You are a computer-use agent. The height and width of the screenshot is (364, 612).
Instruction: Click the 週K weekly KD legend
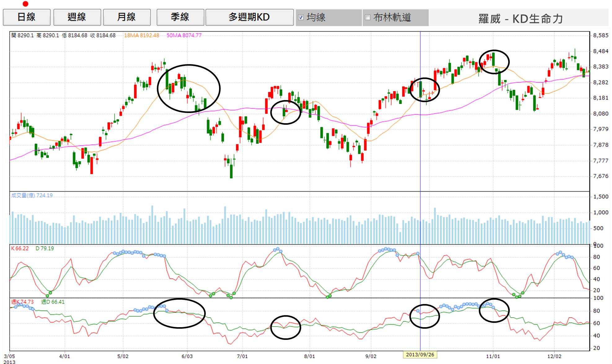pos(22,302)
